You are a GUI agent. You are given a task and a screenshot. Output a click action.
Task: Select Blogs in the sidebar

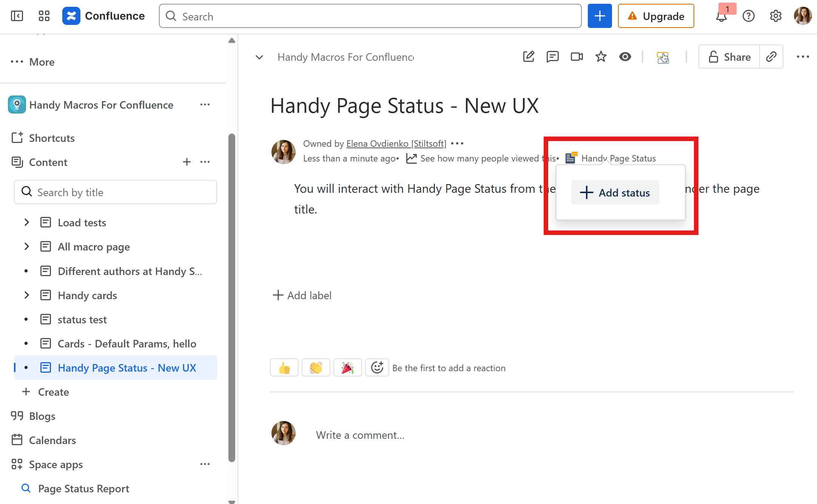click(x=42, y=416)
